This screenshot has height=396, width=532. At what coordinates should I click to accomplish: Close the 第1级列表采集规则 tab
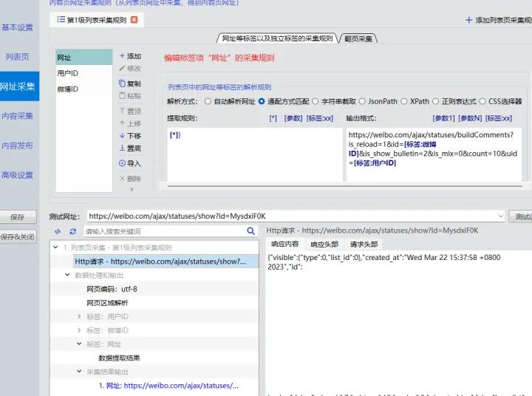pos(134,20)
